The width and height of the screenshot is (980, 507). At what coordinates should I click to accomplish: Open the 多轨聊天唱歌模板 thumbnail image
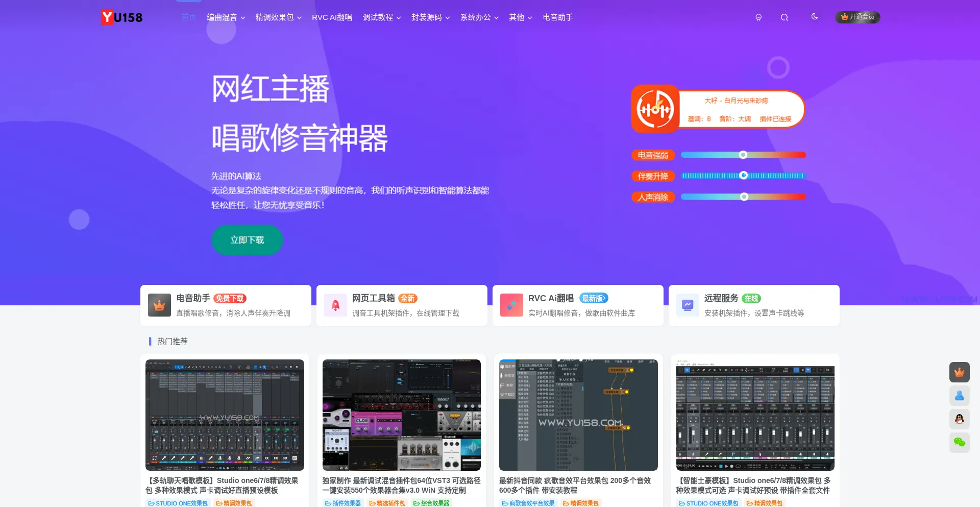tap(225, 415)
